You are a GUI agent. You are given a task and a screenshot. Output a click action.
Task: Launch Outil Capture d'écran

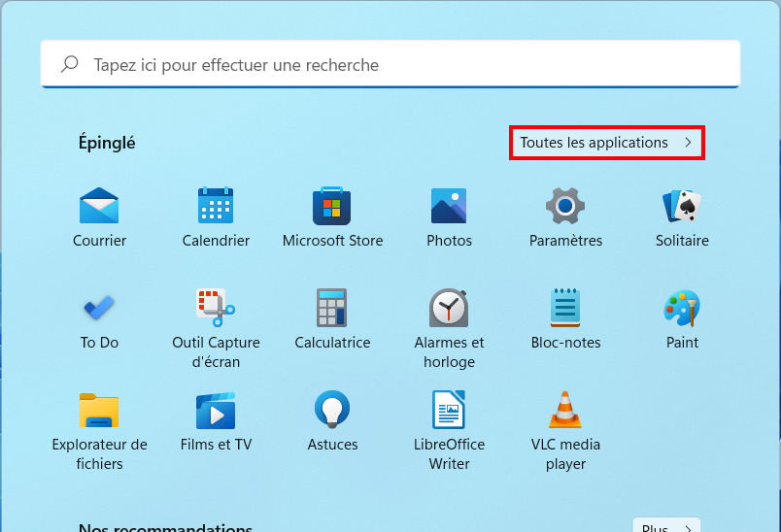click(216, 328)
